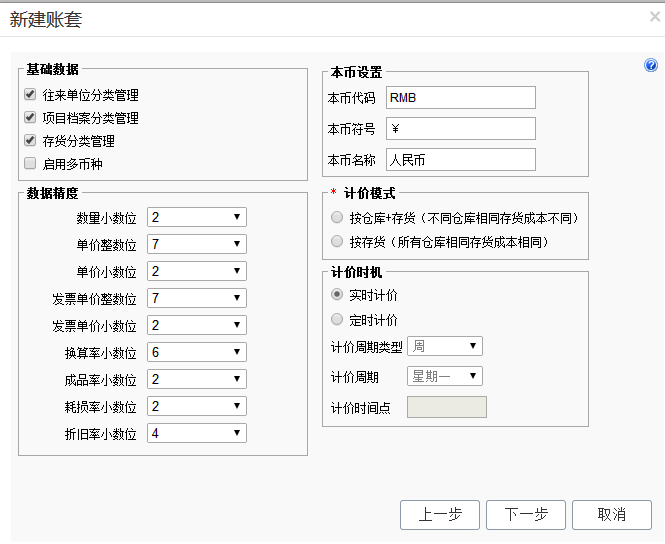
Task: Click 取消 button
Action: coord(611,515)
